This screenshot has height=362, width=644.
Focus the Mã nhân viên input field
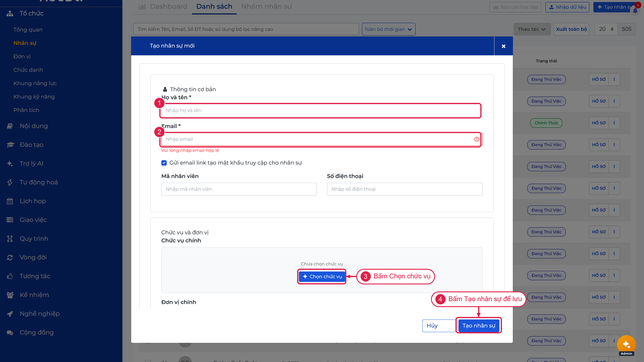coord(239,189)
